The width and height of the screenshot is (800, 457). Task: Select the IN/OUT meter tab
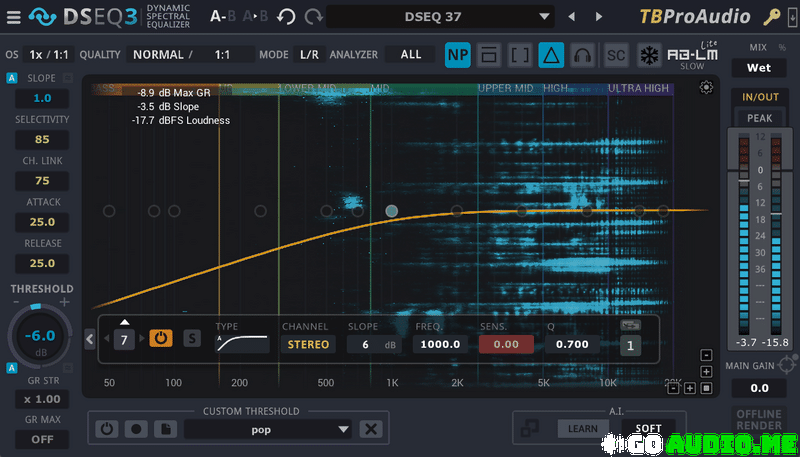[x=759, y=97]
